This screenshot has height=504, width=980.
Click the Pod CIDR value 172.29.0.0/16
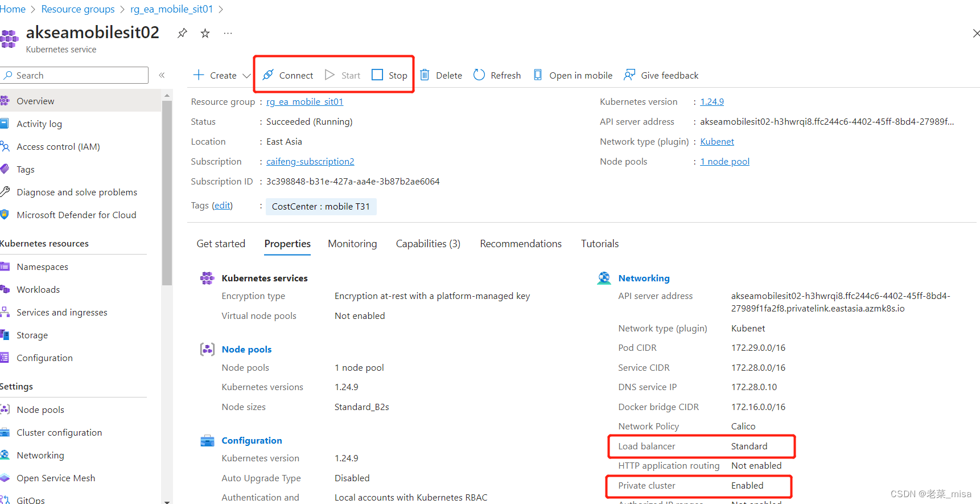pos(758,347)
